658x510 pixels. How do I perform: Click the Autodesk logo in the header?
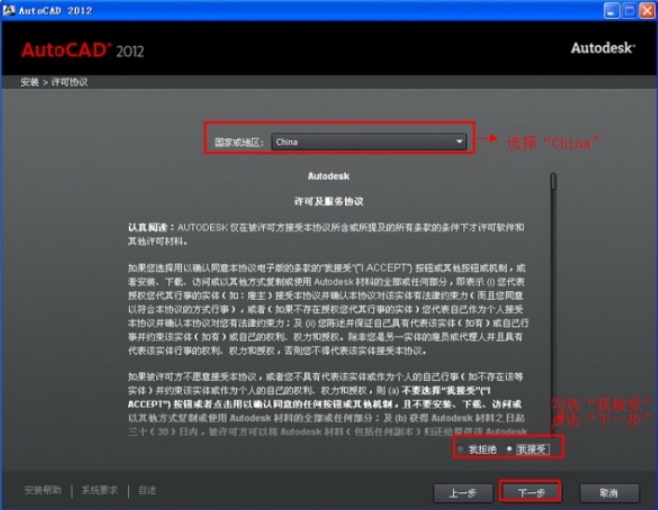point(603,48)
